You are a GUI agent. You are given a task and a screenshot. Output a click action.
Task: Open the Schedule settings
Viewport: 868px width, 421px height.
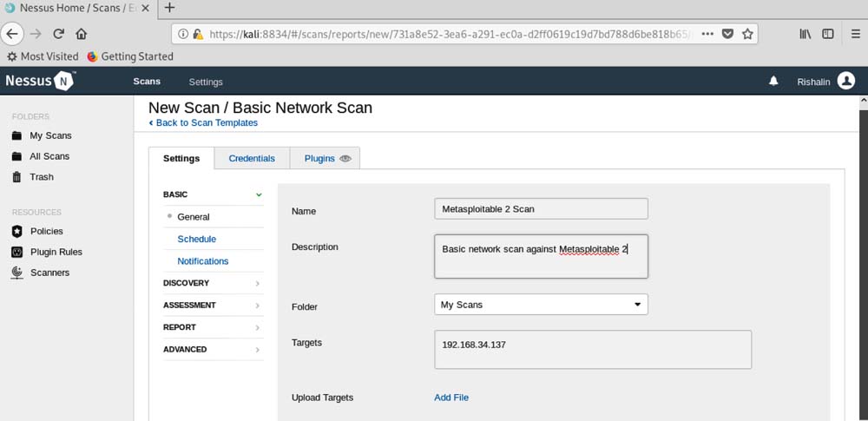tap(197, 239)
